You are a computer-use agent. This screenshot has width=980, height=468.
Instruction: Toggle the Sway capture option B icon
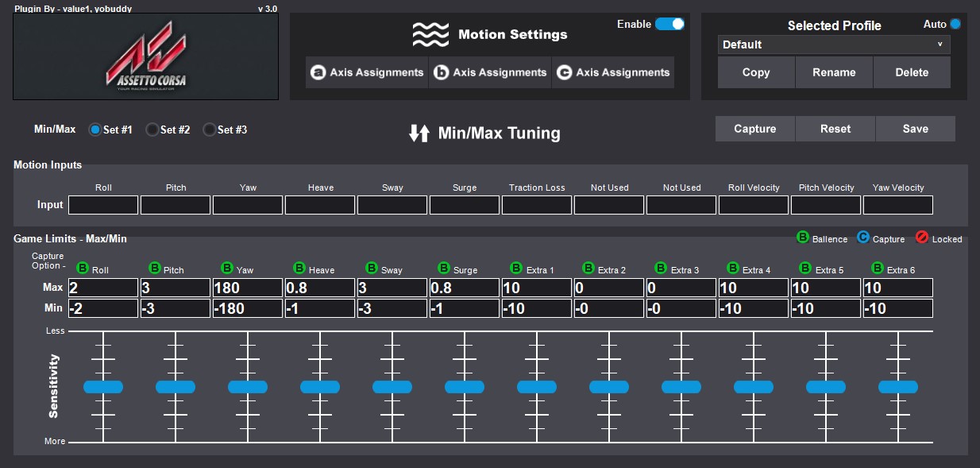(x=372, y=269)
